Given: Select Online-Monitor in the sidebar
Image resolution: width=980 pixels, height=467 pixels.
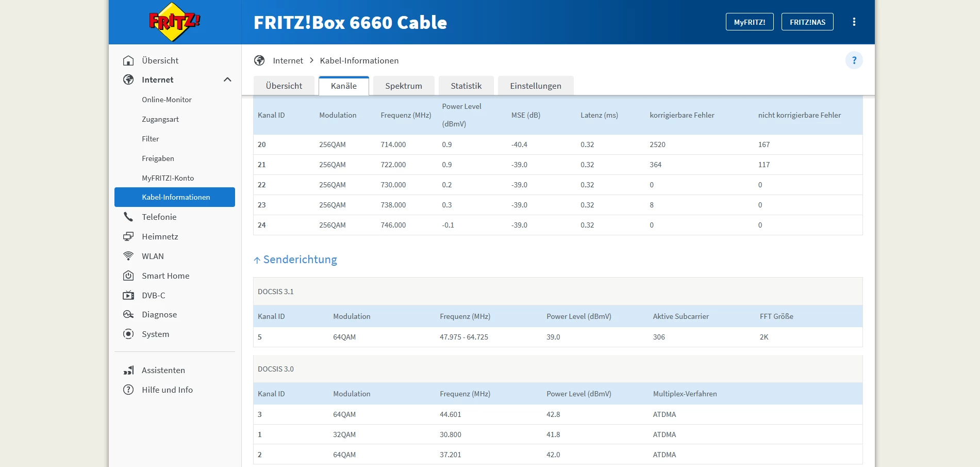Looking at the screenshot, I should pyautogui.click(x=167, y=100).
